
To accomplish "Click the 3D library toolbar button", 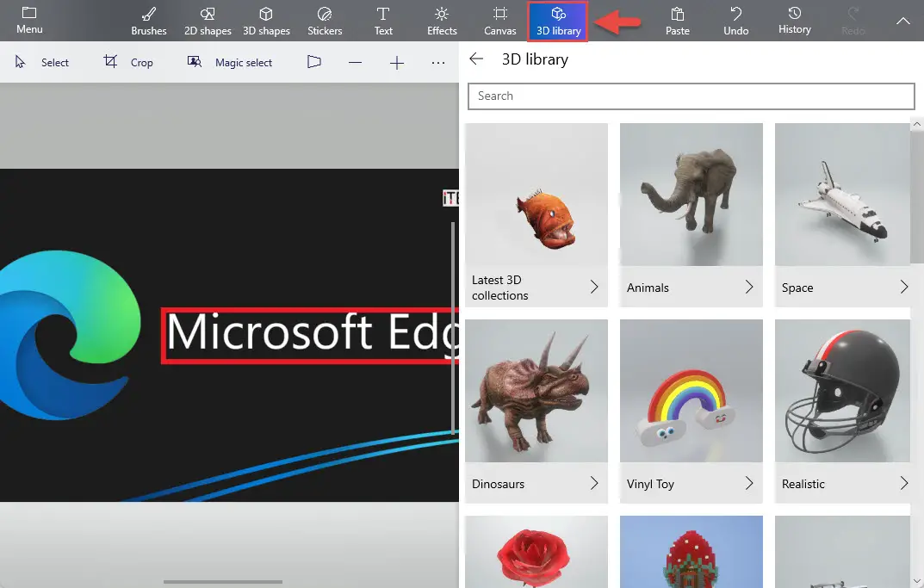I will pyautogui.click(x=558, y=22).
